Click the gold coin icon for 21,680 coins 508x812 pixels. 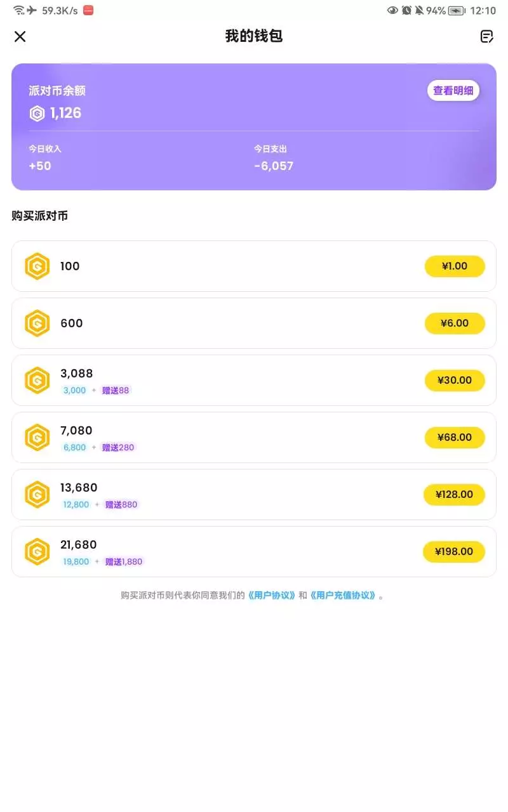point(37,552)
